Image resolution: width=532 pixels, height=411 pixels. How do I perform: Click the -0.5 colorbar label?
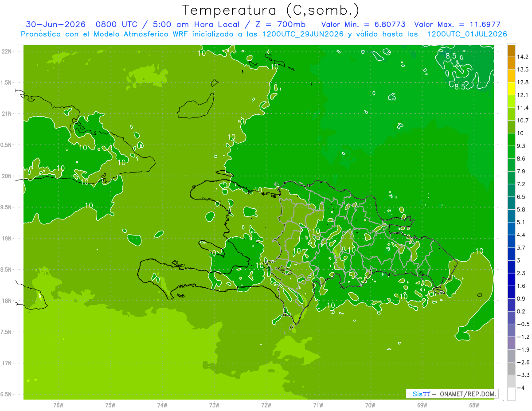tap(523, 324)
